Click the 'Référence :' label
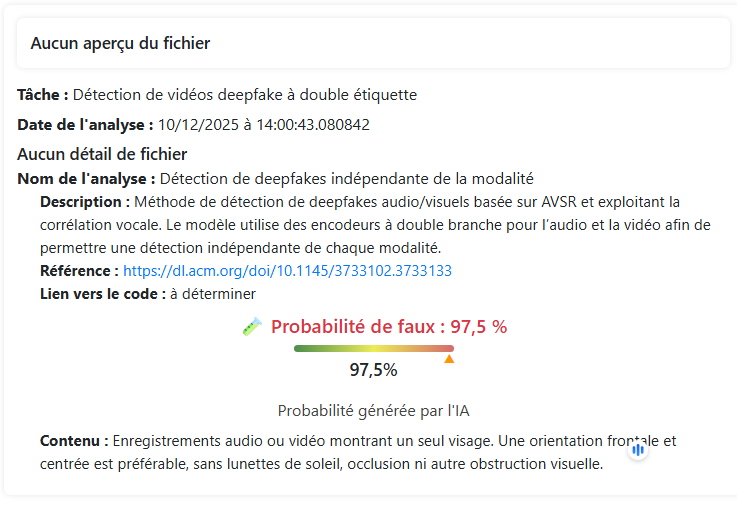The image size is (737, 514). click(79, 270)
